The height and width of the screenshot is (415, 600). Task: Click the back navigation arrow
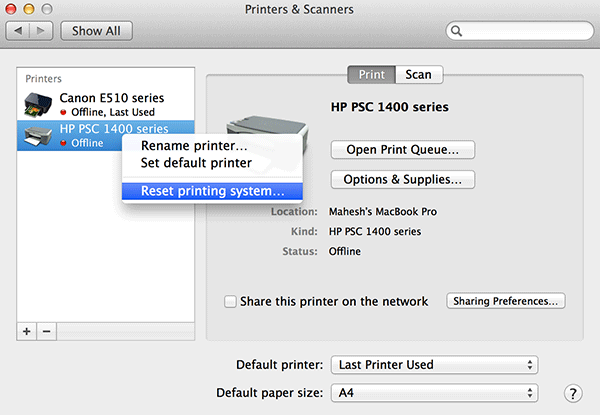point(20,31)
